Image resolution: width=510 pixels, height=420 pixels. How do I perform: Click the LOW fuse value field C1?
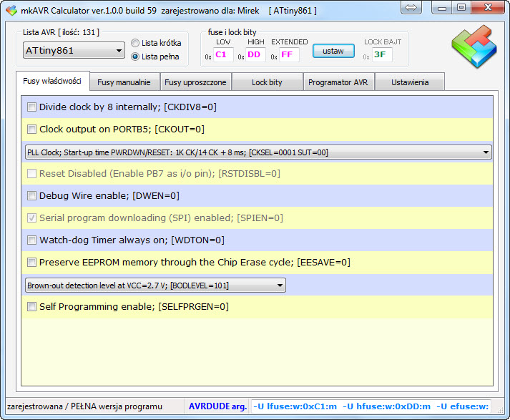pos(223,54)
